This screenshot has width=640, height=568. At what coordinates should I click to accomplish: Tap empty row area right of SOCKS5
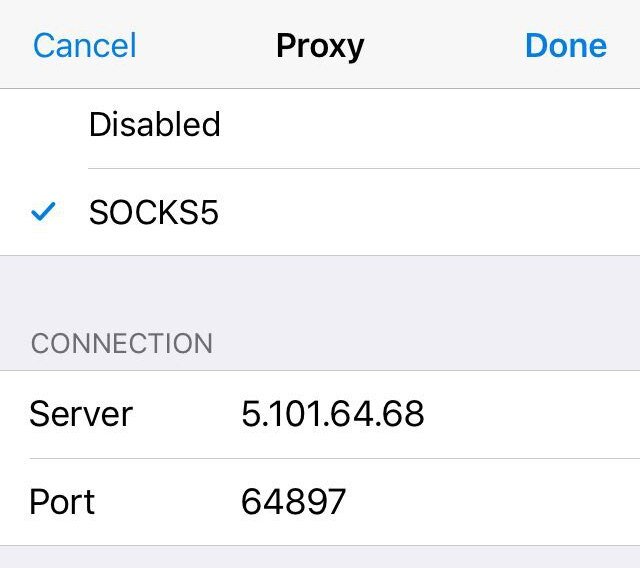pyautogui.click(x=429, y=212)
